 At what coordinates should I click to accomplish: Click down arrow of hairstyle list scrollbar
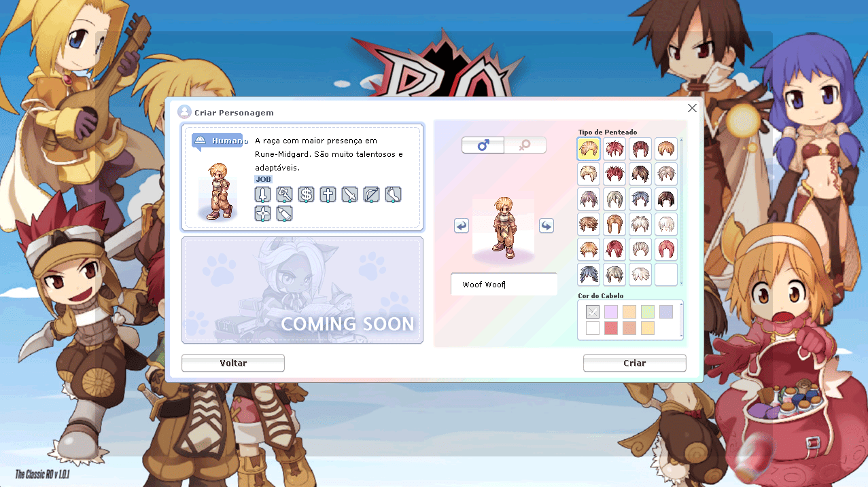point(681,283)
